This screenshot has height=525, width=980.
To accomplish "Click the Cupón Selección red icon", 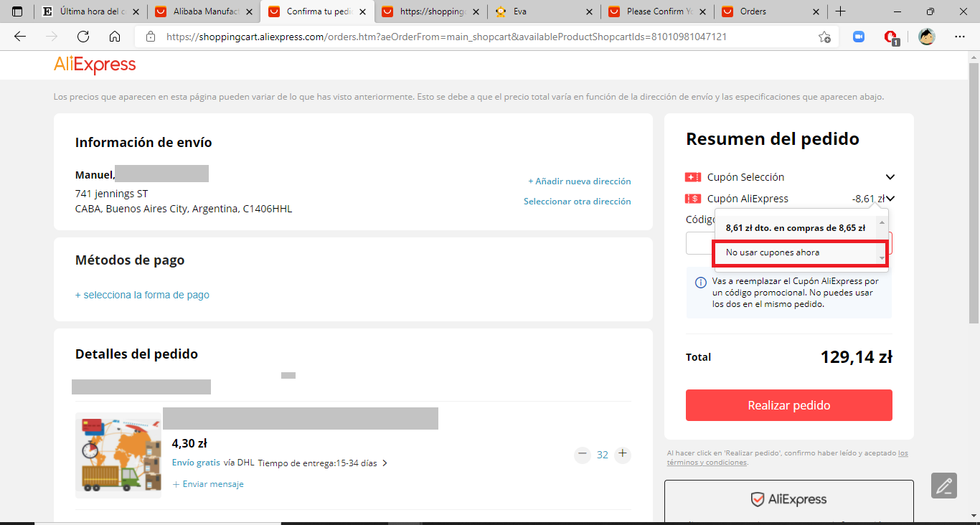I will pos(692,177).
